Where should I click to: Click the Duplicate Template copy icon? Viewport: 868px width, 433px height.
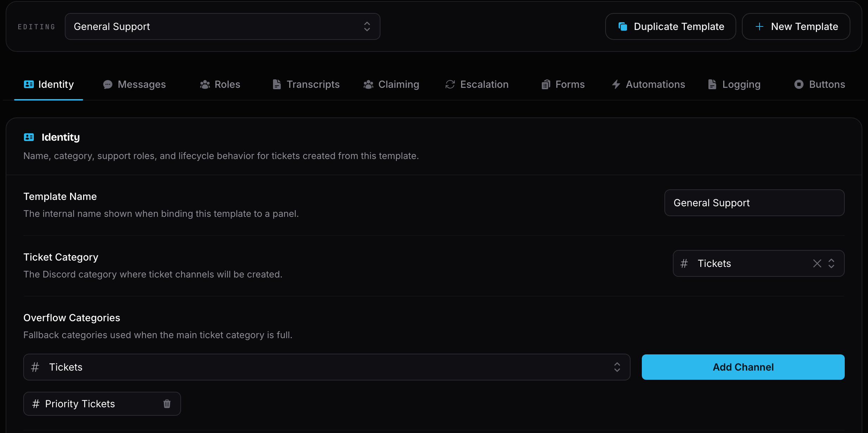[623, 26]
